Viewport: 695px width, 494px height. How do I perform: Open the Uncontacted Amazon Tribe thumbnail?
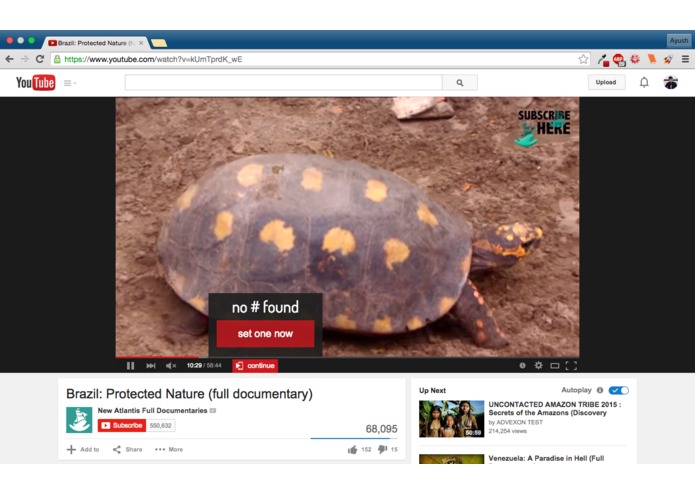(x=451, y=419)
